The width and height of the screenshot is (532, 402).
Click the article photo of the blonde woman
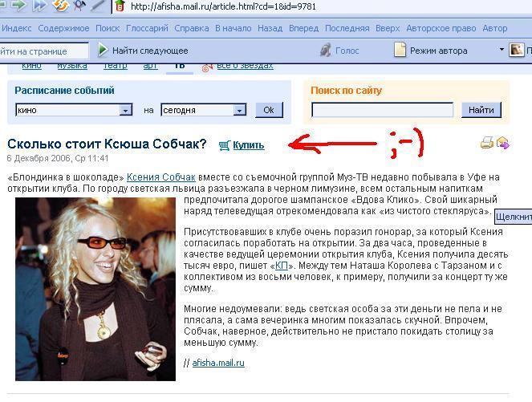[x=95, y=289]
